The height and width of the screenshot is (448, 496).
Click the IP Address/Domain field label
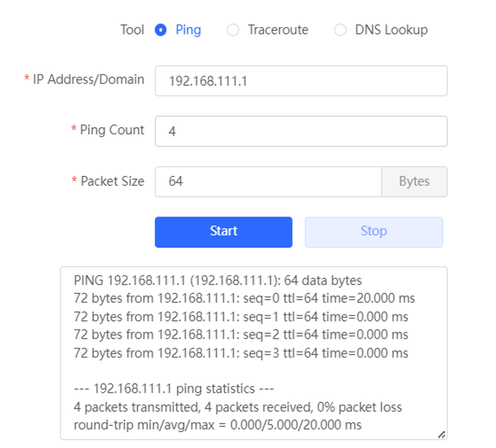pos(89,79)
